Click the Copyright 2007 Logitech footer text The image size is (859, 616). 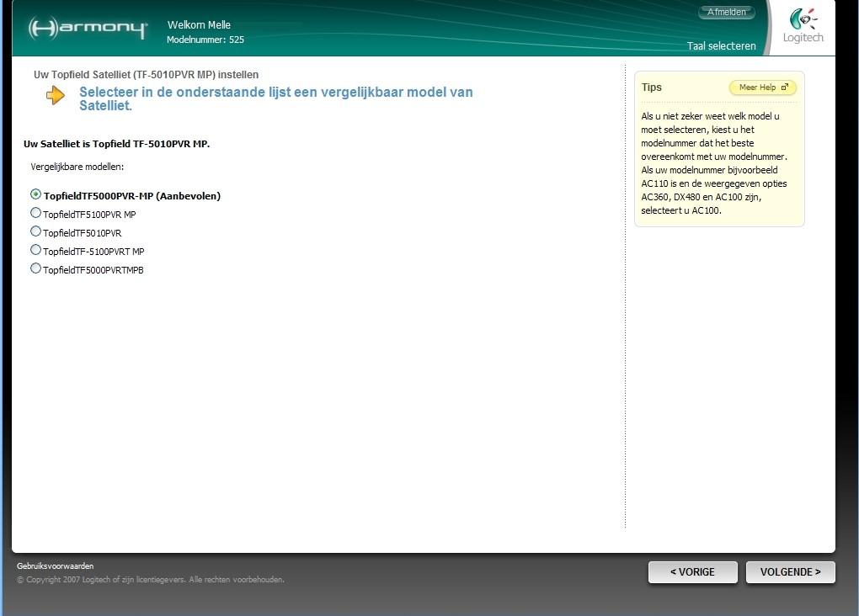click(151, 579)
